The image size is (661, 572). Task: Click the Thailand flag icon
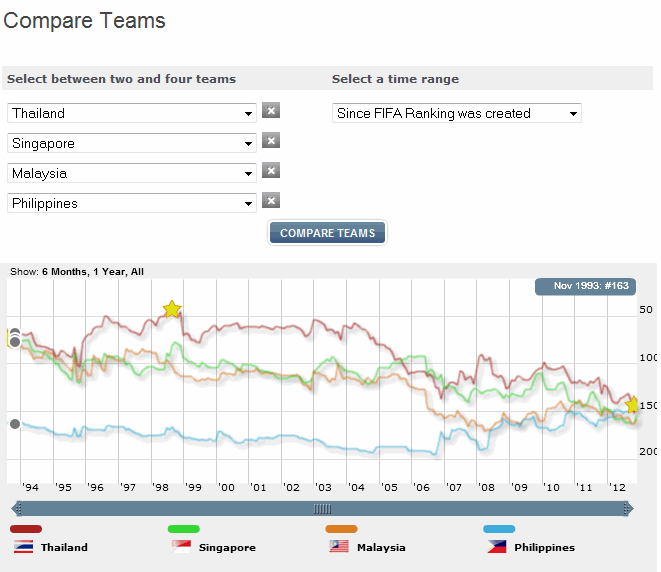point(24,547)
